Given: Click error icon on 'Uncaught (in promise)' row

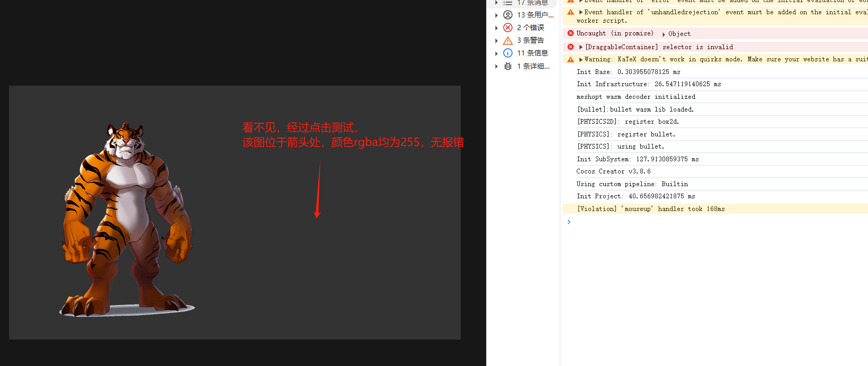Looking at the screenshot, I should (570, 33).
